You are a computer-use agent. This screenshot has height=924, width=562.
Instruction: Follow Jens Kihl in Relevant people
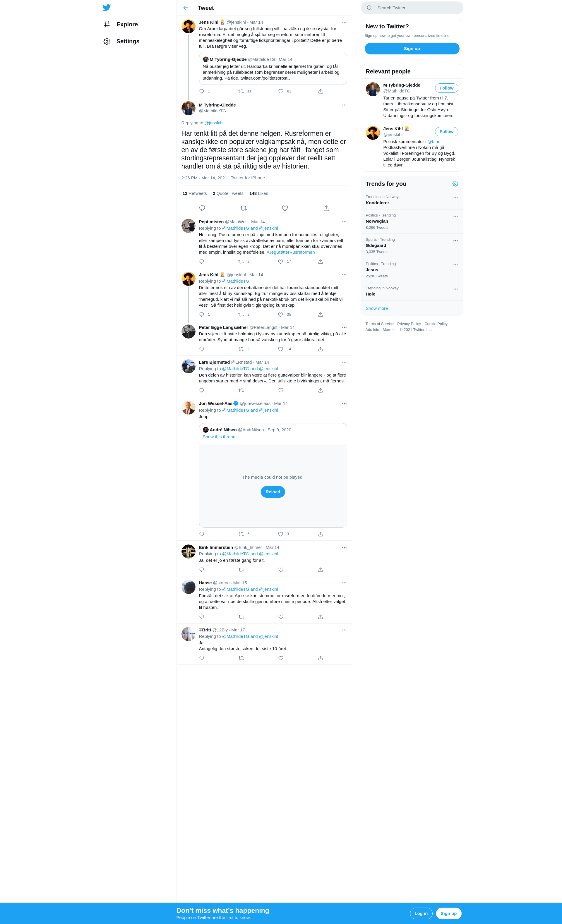[446, 132]
